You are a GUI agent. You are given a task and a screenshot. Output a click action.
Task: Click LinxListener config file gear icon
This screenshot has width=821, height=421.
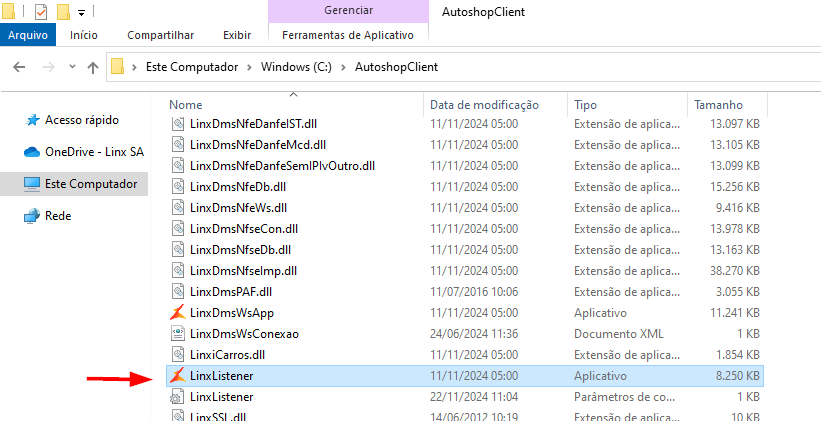tap(178, 397)
